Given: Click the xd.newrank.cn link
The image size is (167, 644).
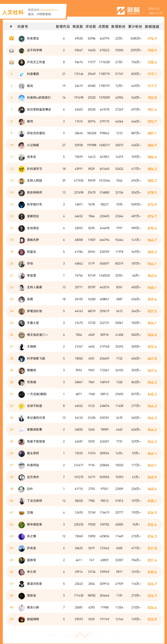Looking at the screenshot, I should [x=48, y=10].
